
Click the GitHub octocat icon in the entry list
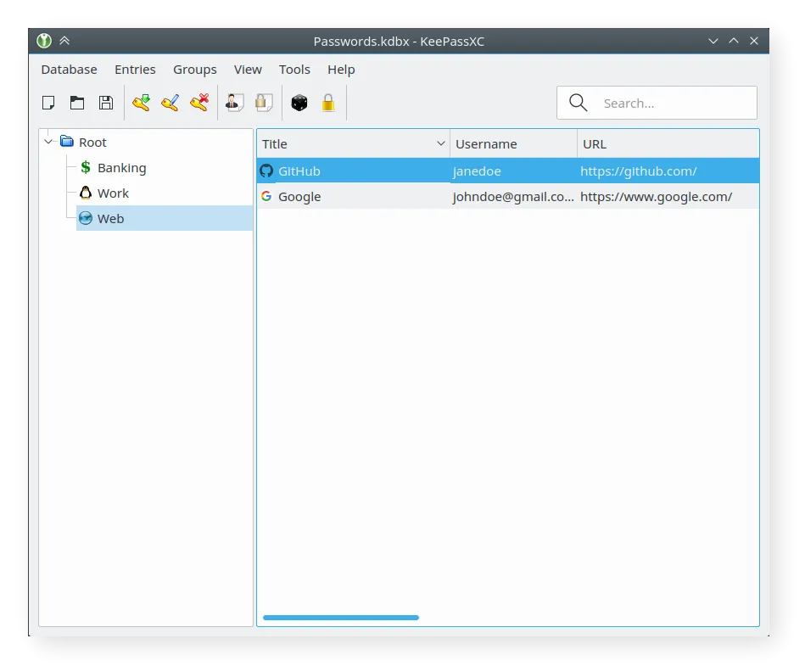(266, 171)
